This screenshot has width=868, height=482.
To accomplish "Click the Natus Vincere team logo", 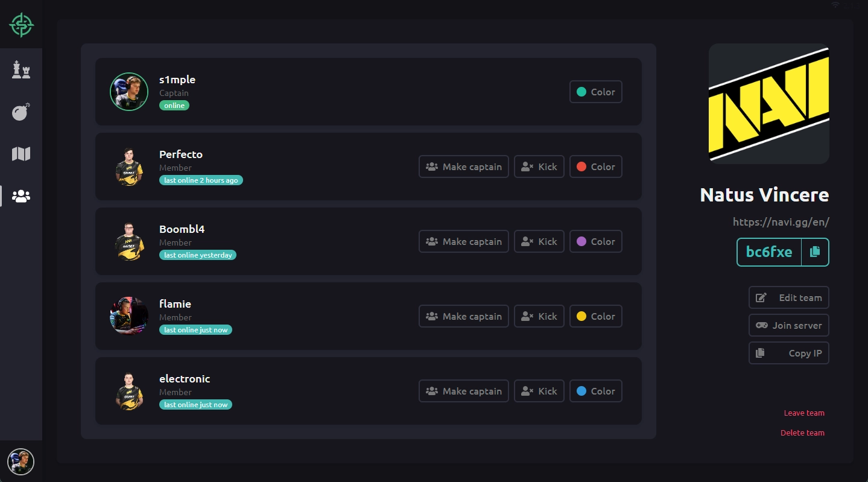I will click(x=768, y=104).
